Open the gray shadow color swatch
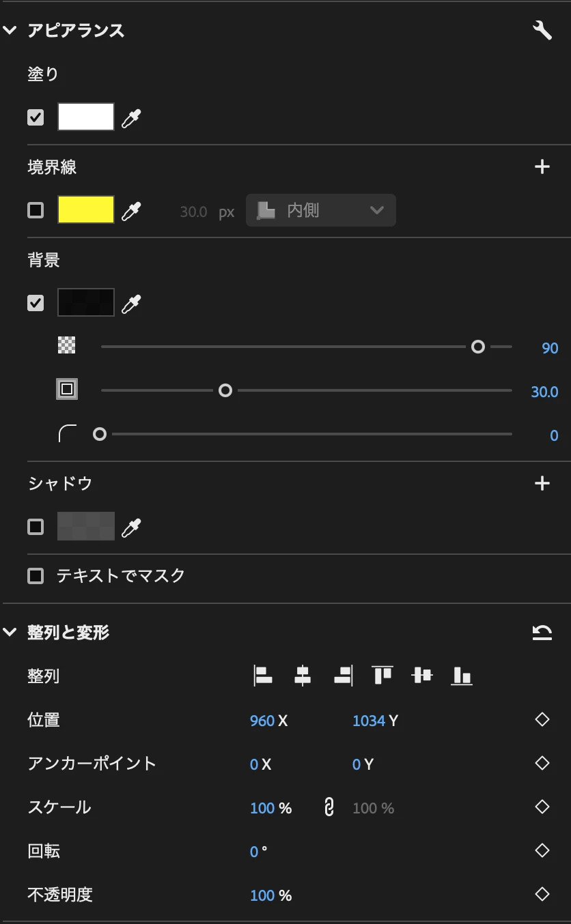 pos(86,526)
